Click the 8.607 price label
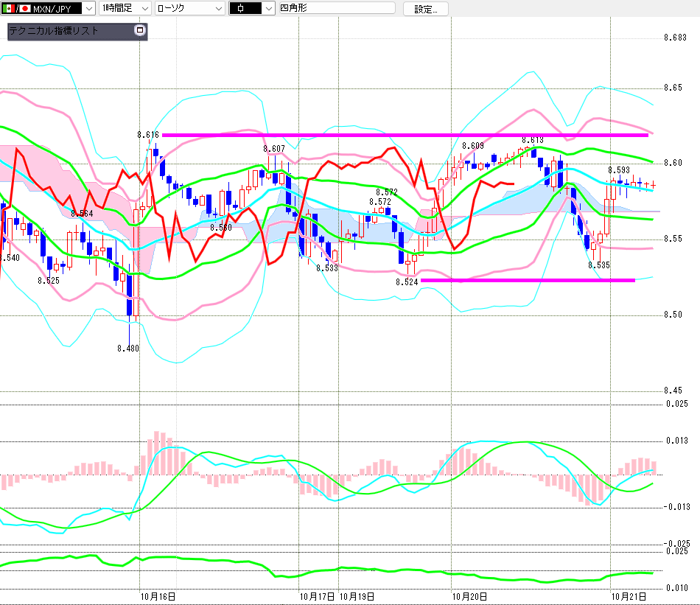Viewport: 700px width, 605px height. click(273, 149)
